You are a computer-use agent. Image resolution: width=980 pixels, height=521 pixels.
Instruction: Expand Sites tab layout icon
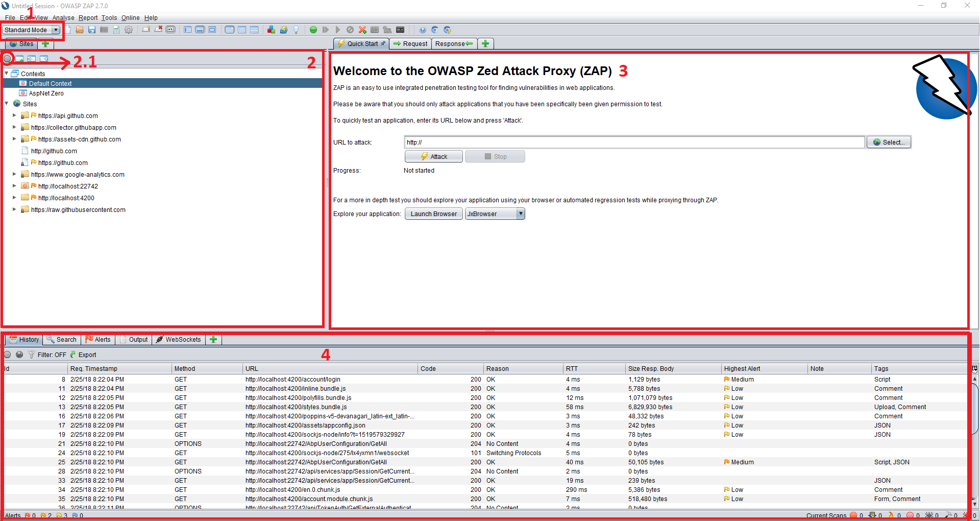pos(188,30)
